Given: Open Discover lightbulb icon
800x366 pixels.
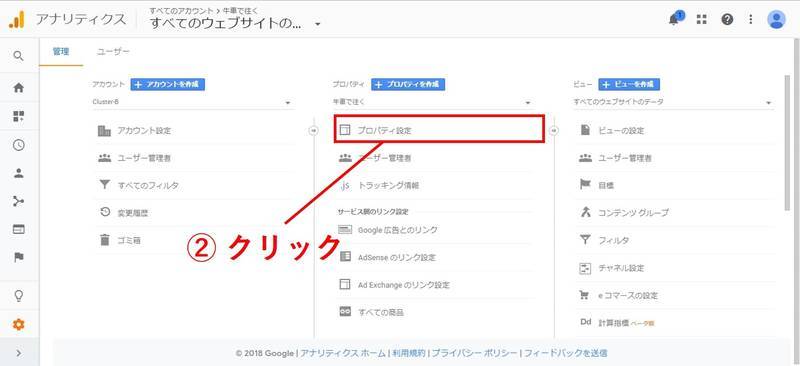Looking at the screenshot, I should click(18, 296).
